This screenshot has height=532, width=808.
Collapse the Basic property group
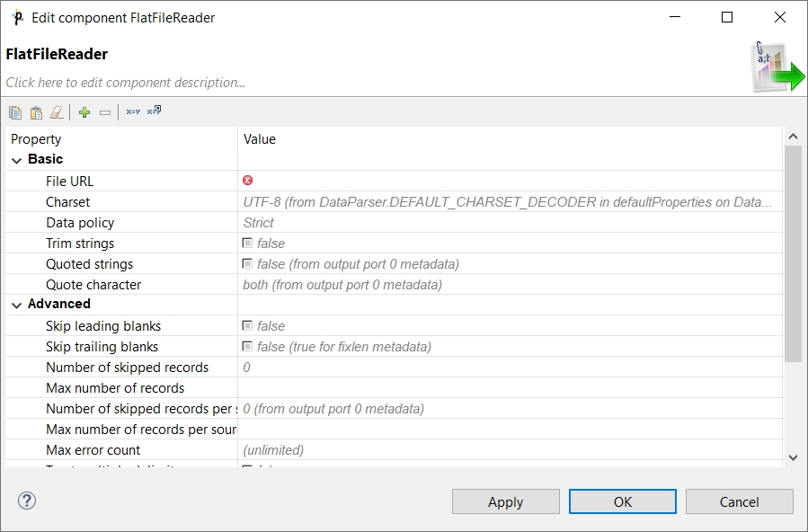click(16, 161)
